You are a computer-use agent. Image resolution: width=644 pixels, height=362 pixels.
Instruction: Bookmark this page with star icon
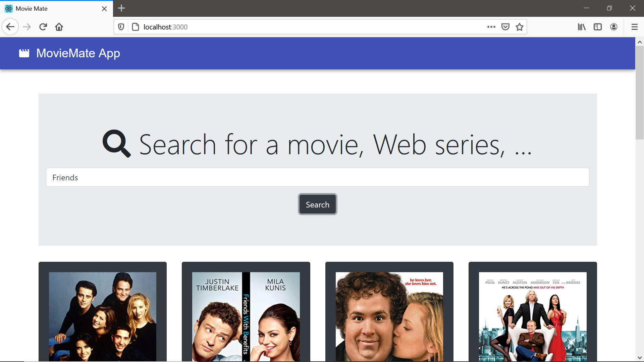(x=520, y=27)
